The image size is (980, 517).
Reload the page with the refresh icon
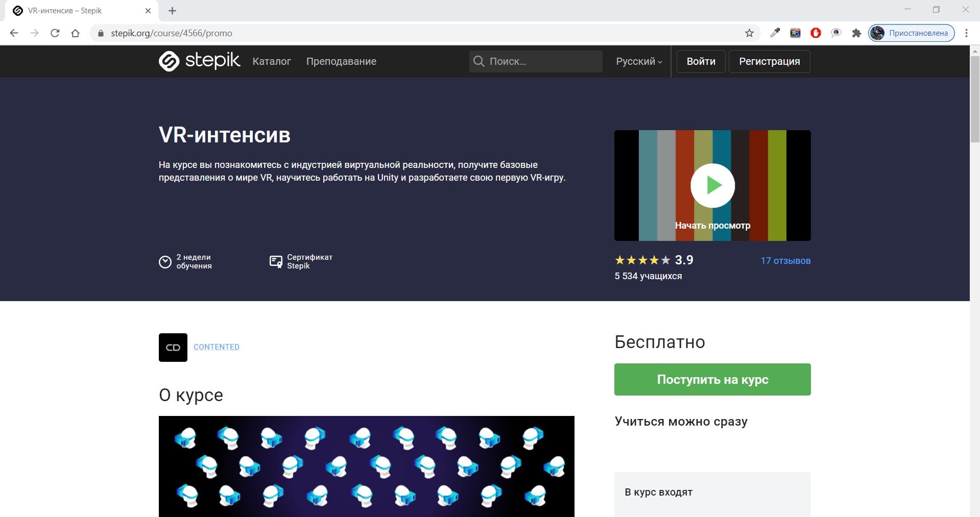pos(55,33)
